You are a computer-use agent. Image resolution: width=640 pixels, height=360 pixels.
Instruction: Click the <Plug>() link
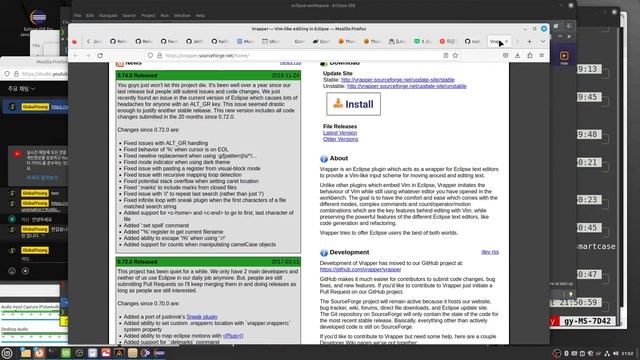pos(233,336)
